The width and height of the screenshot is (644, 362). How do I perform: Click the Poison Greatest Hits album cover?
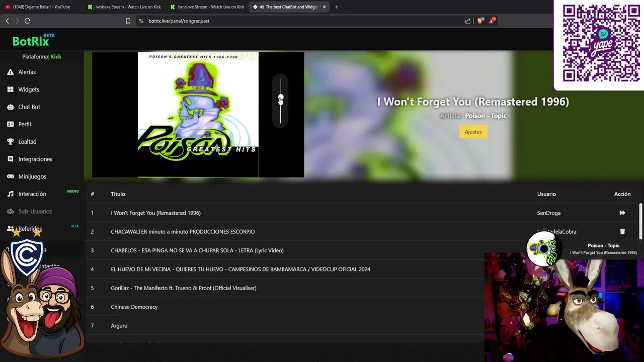(x=198, y=115)
